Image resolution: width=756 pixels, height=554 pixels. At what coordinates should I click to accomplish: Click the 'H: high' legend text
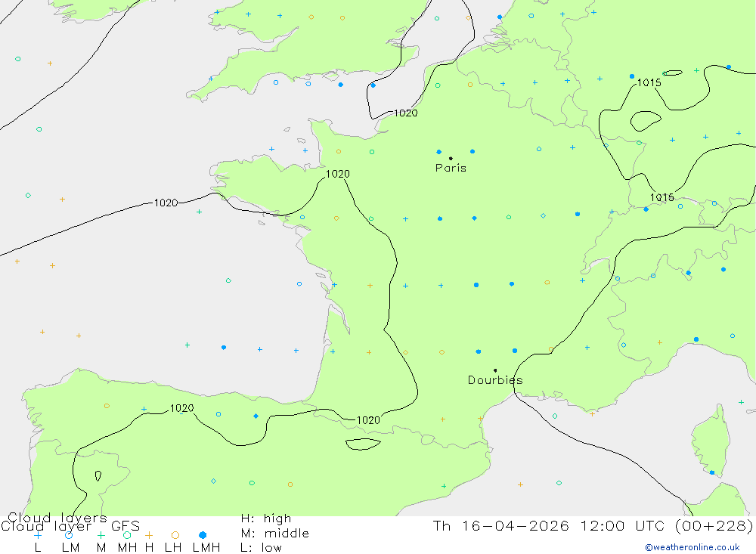pyautogui.click(x=266, y=518)
